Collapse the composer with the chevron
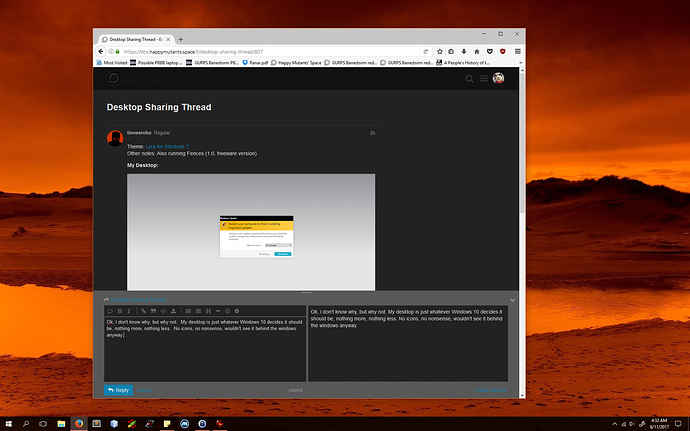This screenshot has height=431, width=690. pyautogui.click(x=513, y=300)
